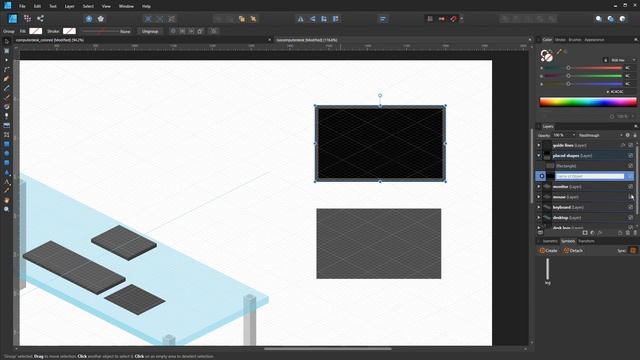Screen dimensions: 640x360
Task: Expand the guide lines layer
Action: coord(539,145)
